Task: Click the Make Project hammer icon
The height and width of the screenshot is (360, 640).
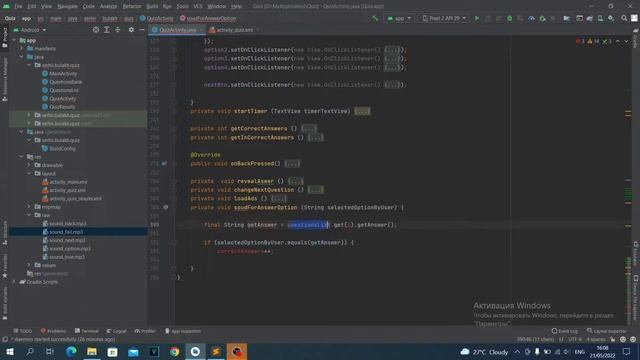Action: click(x=375, y=18)
